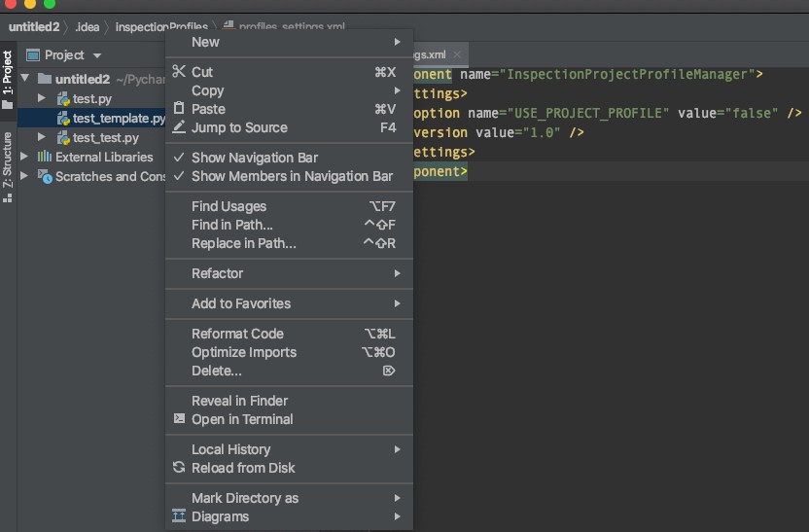Click the Jump to Source pencil icon

click(x=179, y=127)
